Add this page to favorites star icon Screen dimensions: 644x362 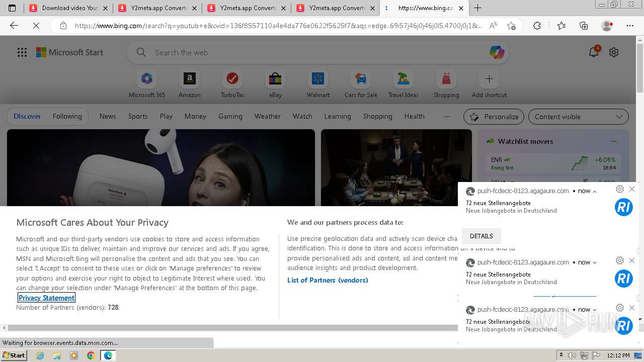(x=512, y=26)
